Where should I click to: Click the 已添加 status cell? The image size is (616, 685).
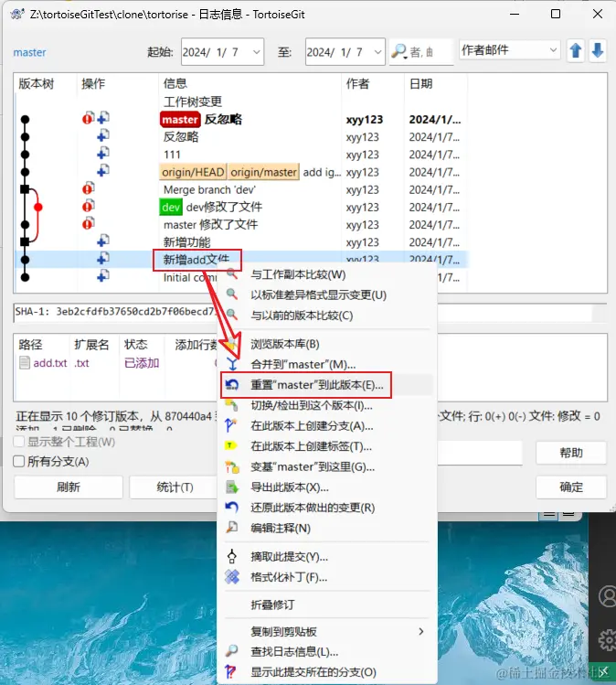click(x=142, y=363)
